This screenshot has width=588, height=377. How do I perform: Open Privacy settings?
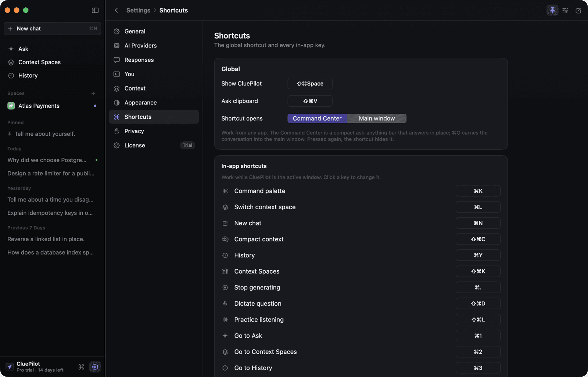coord(154,131)
